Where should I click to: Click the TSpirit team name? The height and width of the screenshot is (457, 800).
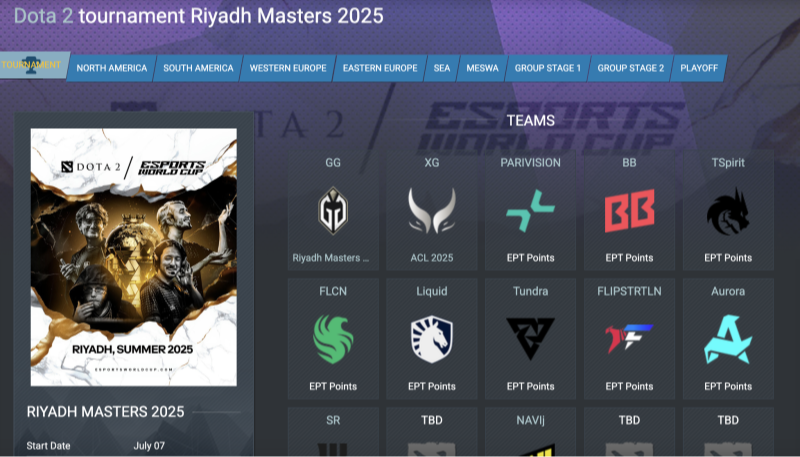[728, 163]
